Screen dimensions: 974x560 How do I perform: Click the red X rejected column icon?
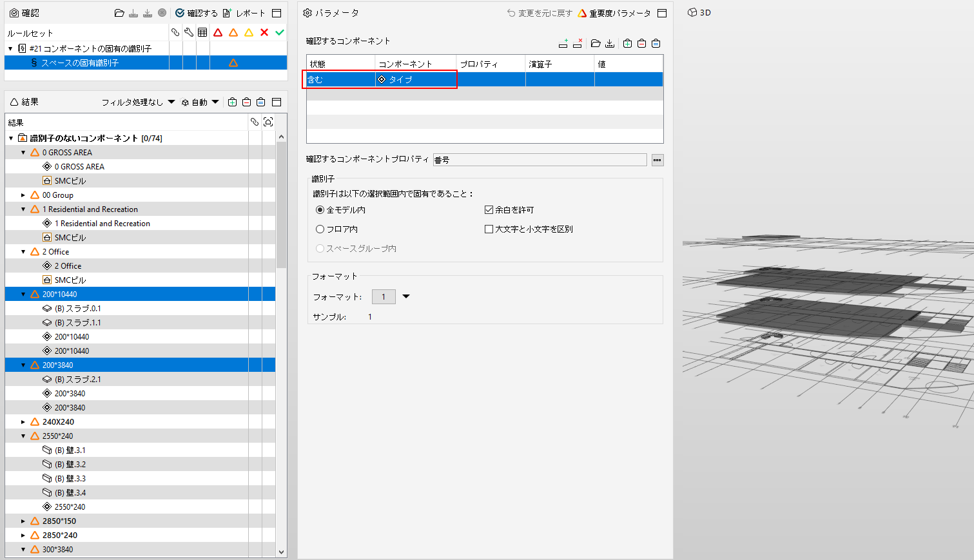pyautogui.click(x=264, y=32)
